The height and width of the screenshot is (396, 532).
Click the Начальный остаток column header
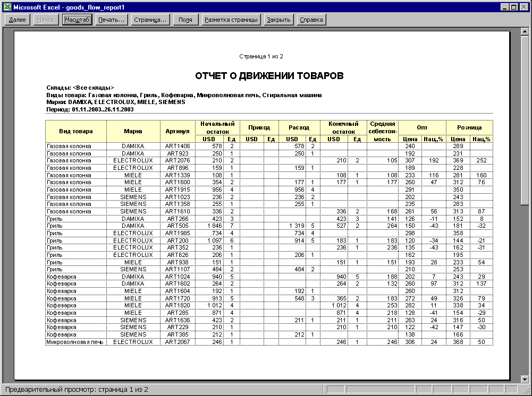pos(217,128)
